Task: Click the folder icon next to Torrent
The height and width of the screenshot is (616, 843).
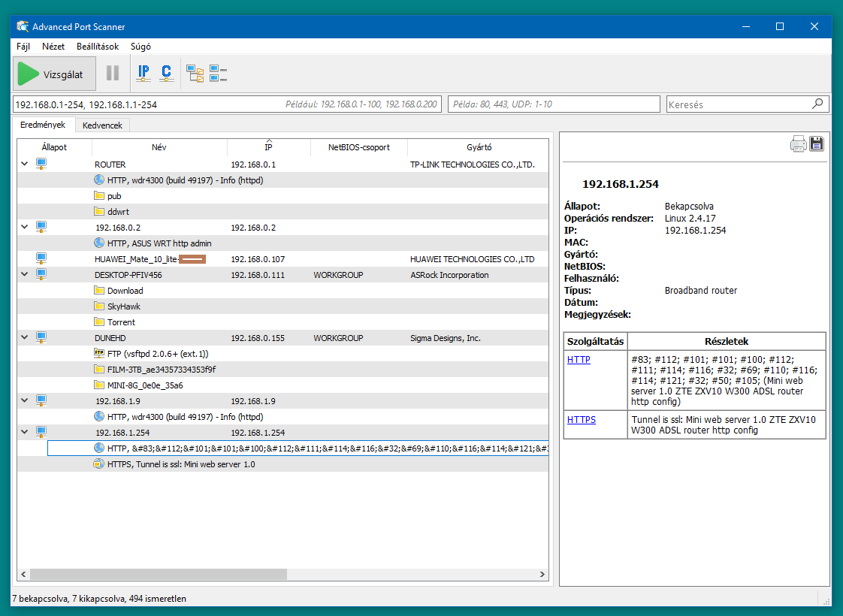Action: point(99,322)
